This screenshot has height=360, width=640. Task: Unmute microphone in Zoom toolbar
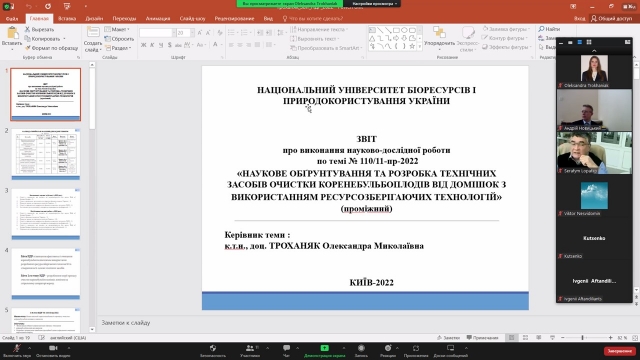pos(17,350)
